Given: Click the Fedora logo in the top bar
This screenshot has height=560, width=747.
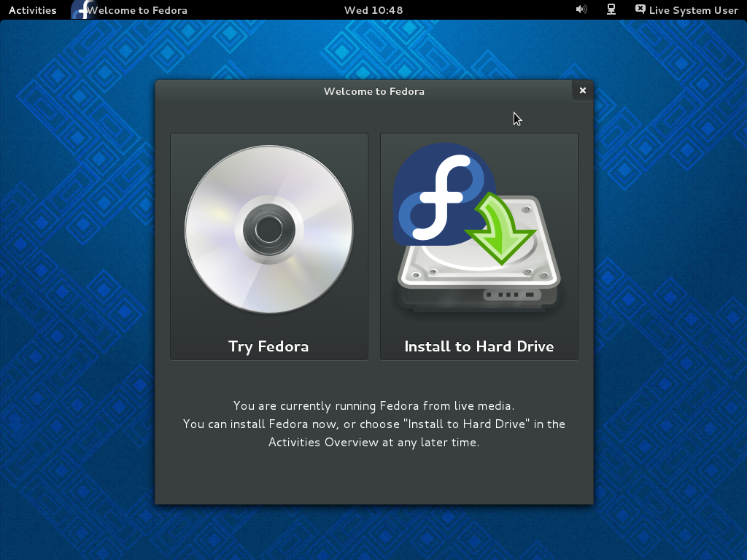Looking at the screenshot, I should pyautogui.click(x=80, y=9).
